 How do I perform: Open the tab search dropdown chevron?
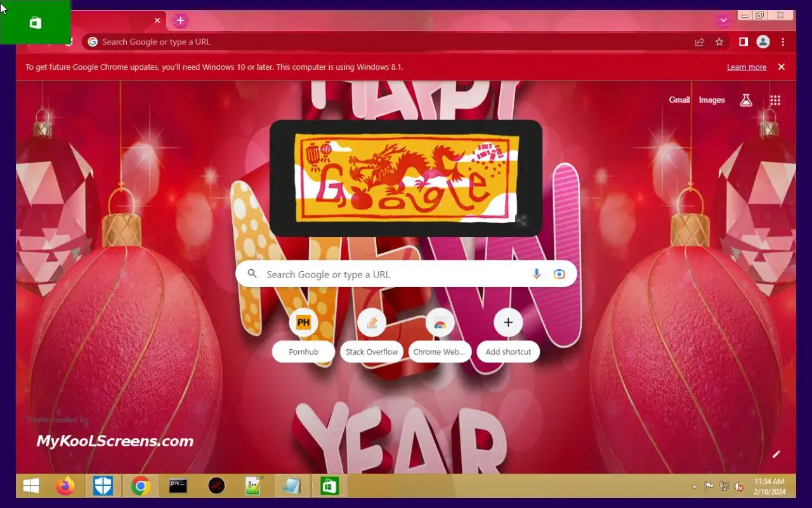[x=723, y=20]
